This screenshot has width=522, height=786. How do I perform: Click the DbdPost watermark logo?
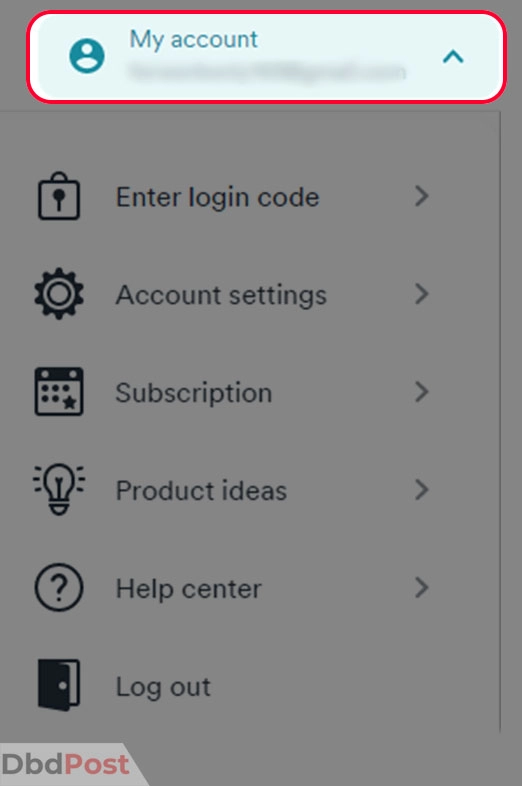(x=65, y=764)
